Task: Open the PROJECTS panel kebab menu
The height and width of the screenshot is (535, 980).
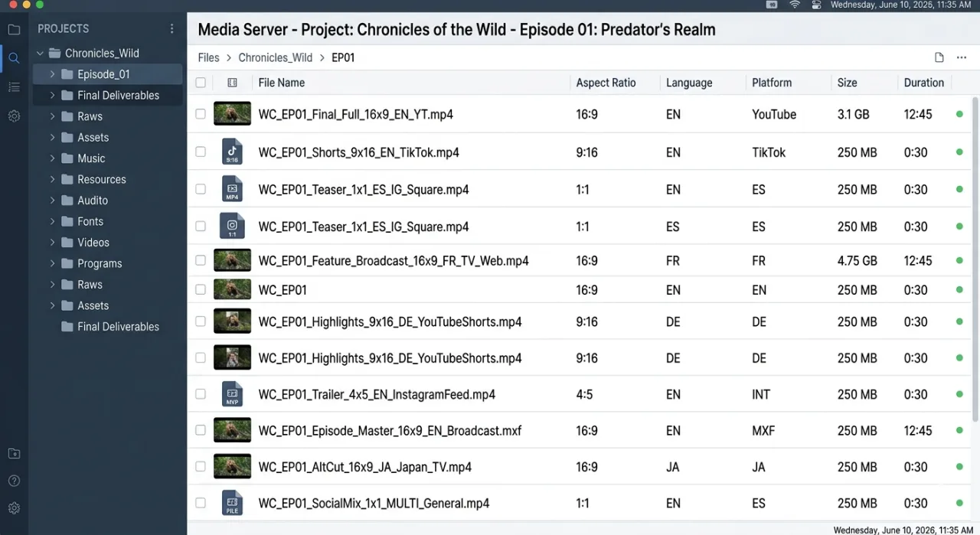Action: [x=171, y=29]
